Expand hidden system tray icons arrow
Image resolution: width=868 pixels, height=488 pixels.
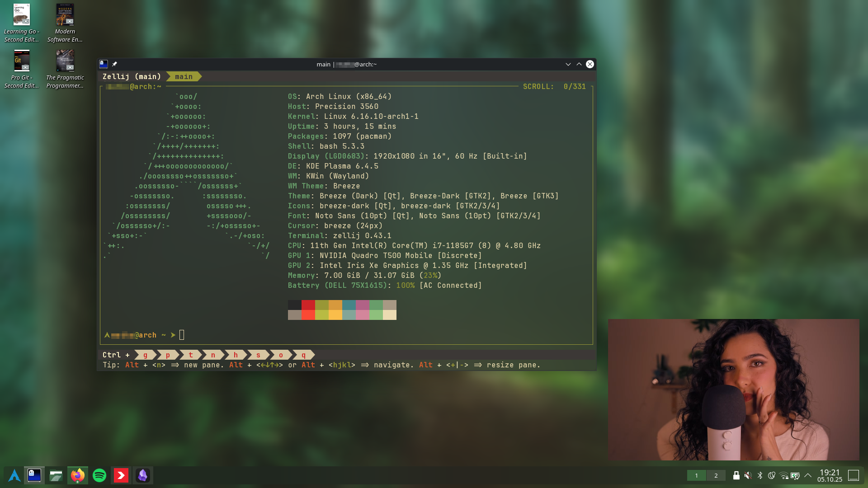[808, 475]
